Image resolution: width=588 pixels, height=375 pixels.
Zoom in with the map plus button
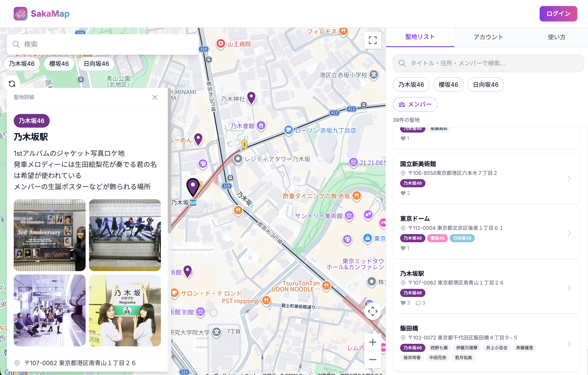click(x=372, y=342)
